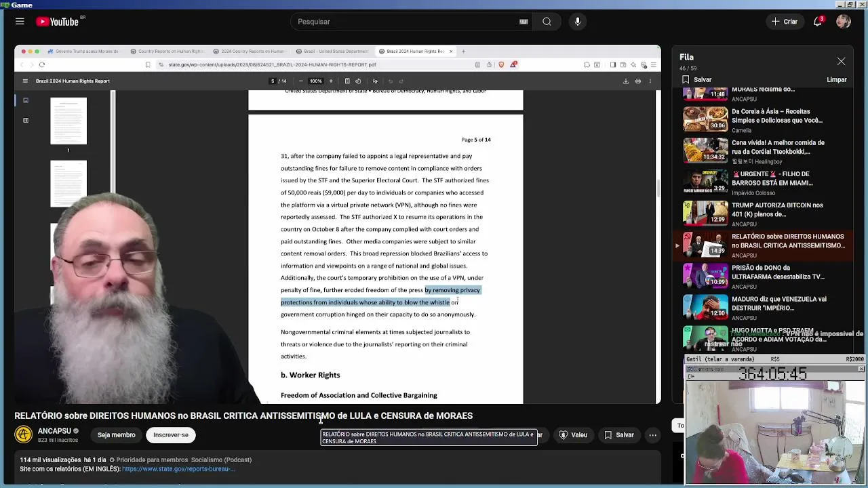Screen dimensions: 868x488
Task: Bookmark the page with the bookmark icon
Action: pos(148,64)
